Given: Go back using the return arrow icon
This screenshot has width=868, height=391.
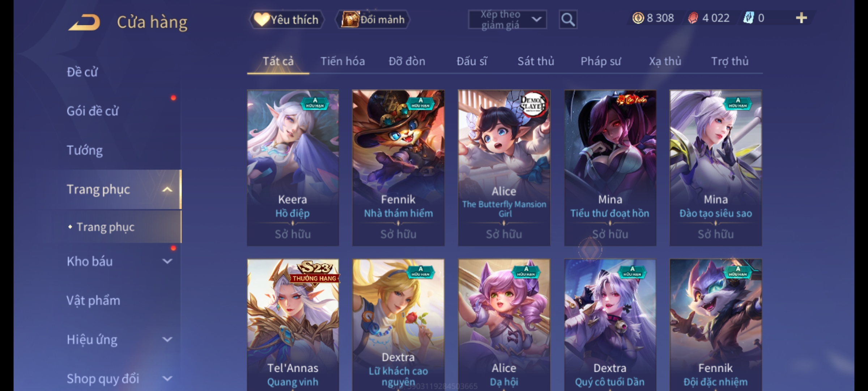Looking at the screenshot, I should pyautogui.click(x=84, y=22).
